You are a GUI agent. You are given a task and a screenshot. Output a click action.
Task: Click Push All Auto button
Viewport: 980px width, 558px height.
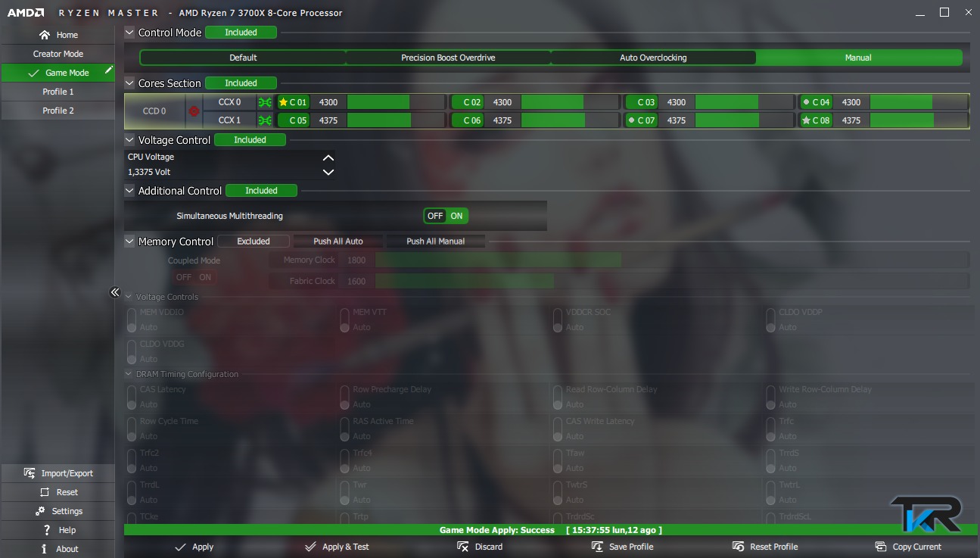(x=338, y=242)
